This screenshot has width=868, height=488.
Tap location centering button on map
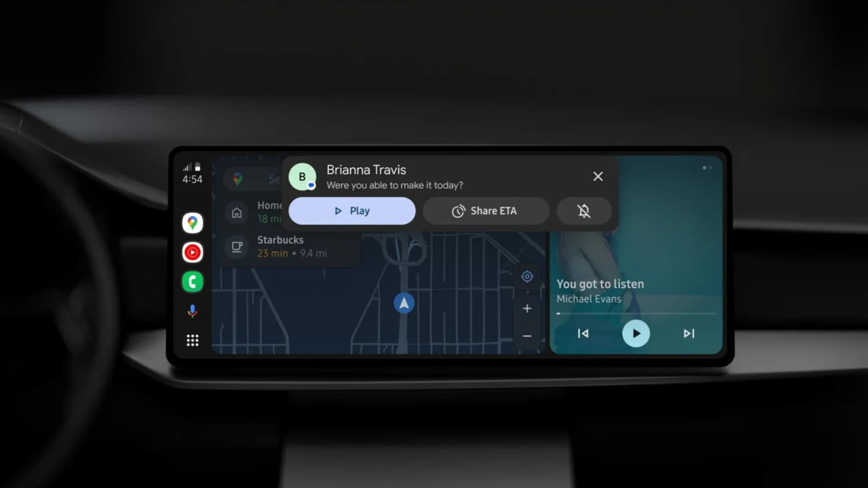(x=527, y=277)
